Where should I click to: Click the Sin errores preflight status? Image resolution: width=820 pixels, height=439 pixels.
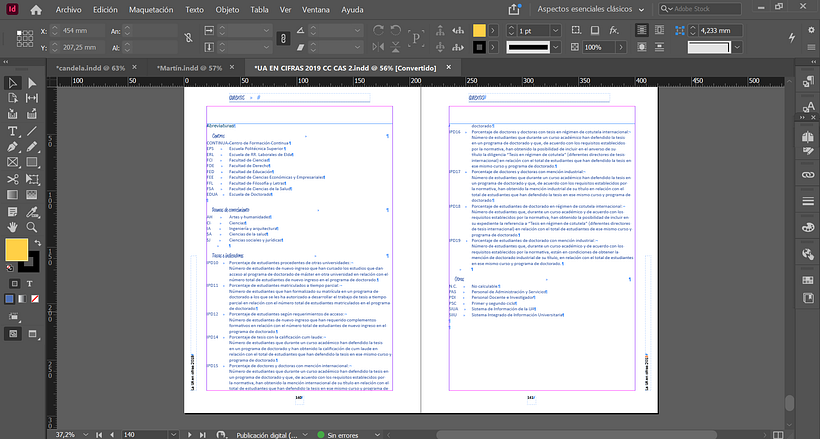[x=343, y=435]
